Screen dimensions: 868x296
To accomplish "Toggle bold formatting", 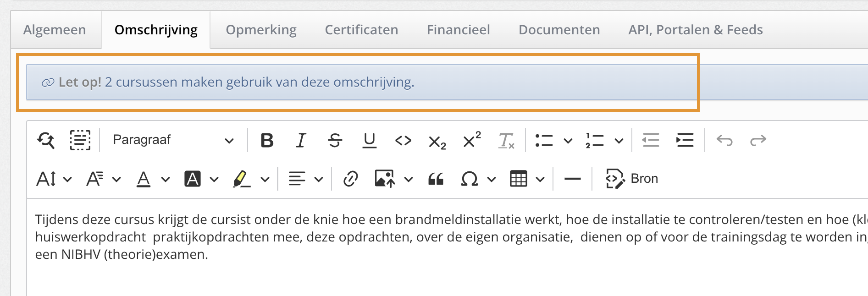I will coord(267,140).
